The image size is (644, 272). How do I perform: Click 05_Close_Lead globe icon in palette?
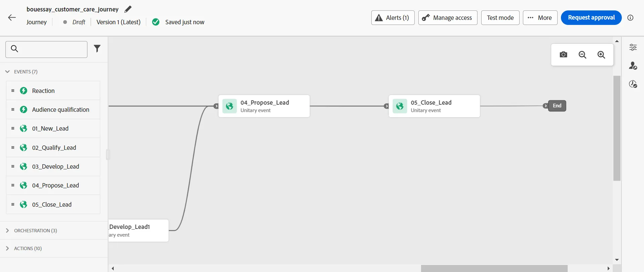point(24,204)
